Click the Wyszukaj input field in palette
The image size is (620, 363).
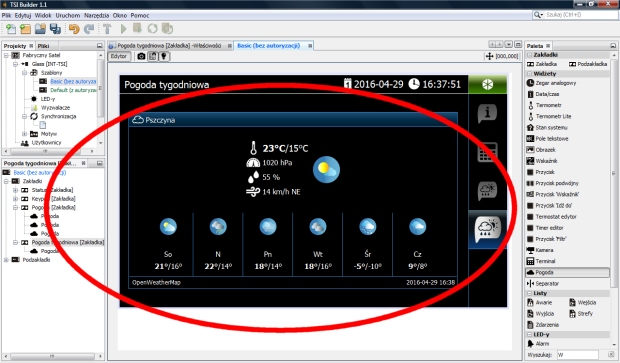coord(577,355)
